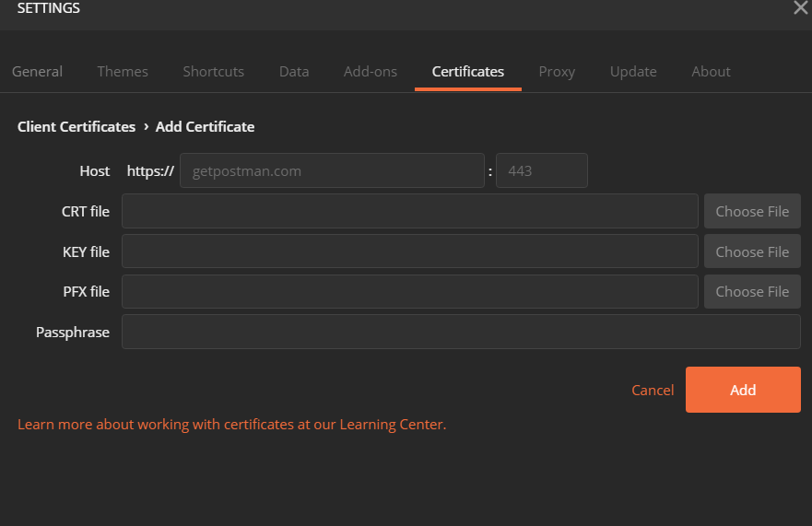Viewport: 812px width, 526px height.
Task: Cancel adding the certificate
Action: (653, 390)
